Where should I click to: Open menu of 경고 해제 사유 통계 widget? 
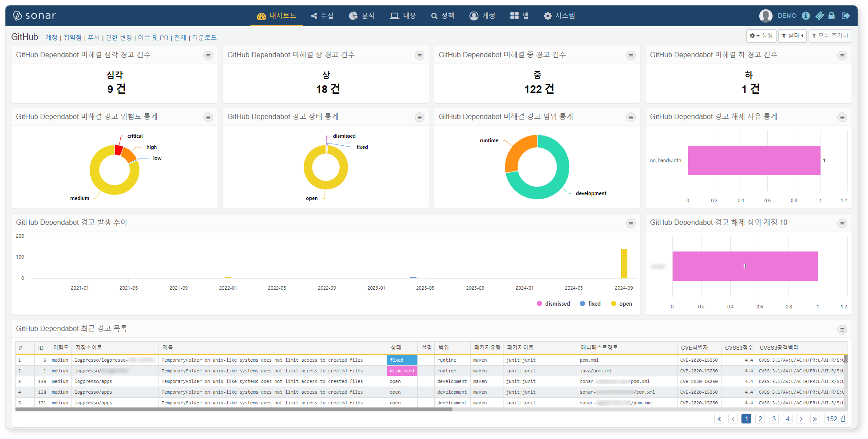[842, 117]
